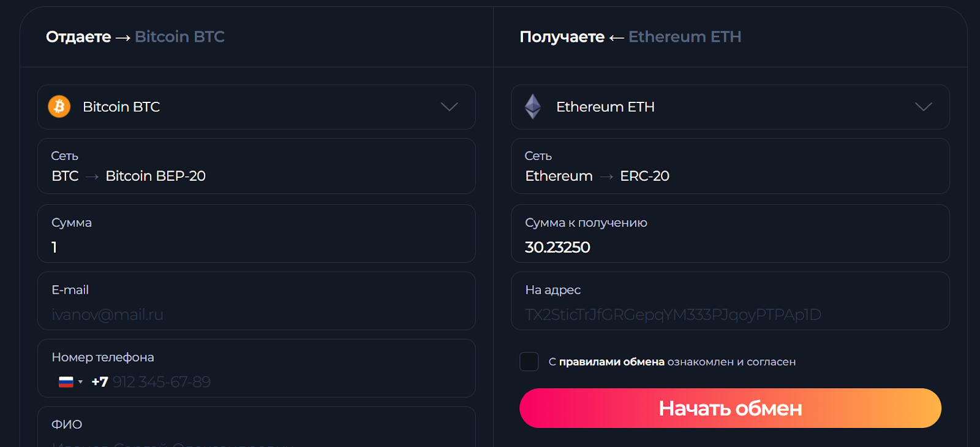Select the Bitcoin BEP-20 network option

(156, 176)
